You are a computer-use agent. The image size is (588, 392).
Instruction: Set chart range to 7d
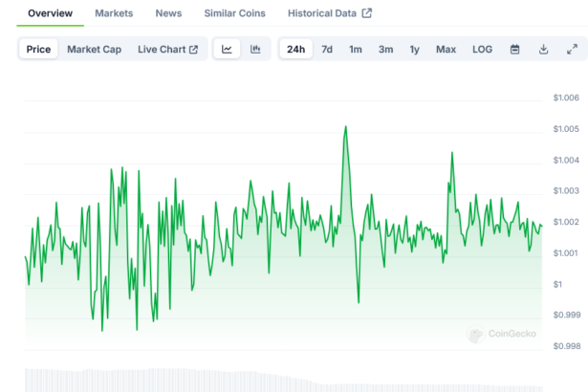(x=327, y=50)
